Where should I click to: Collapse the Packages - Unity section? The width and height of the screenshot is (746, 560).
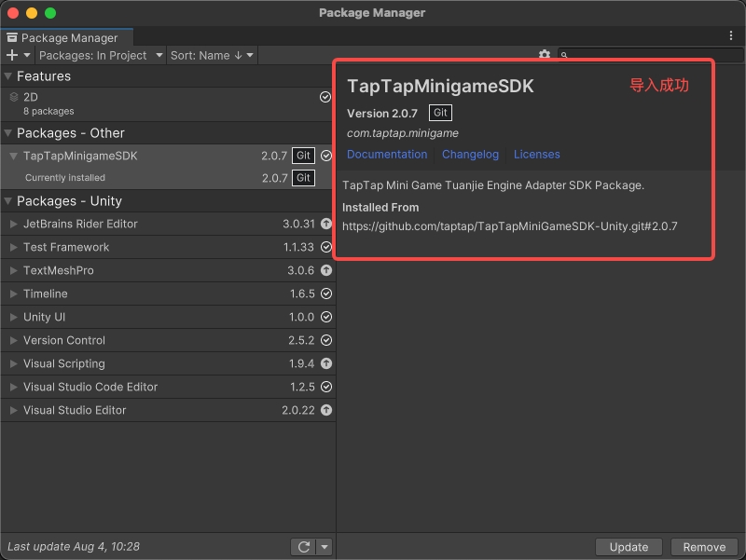[9, 201]
